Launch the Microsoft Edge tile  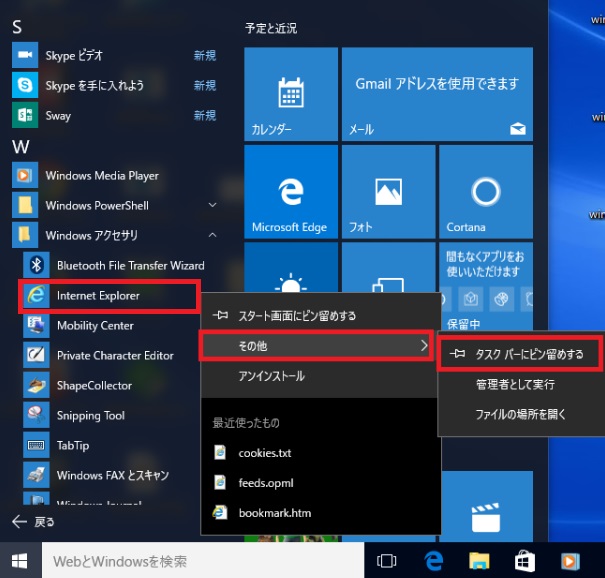coord(291,192)
